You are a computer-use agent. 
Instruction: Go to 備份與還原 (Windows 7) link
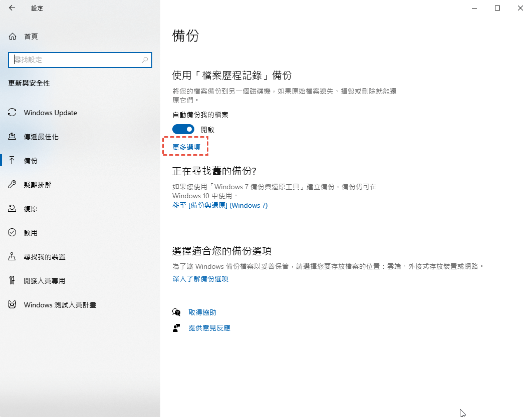tap(220, 205)
